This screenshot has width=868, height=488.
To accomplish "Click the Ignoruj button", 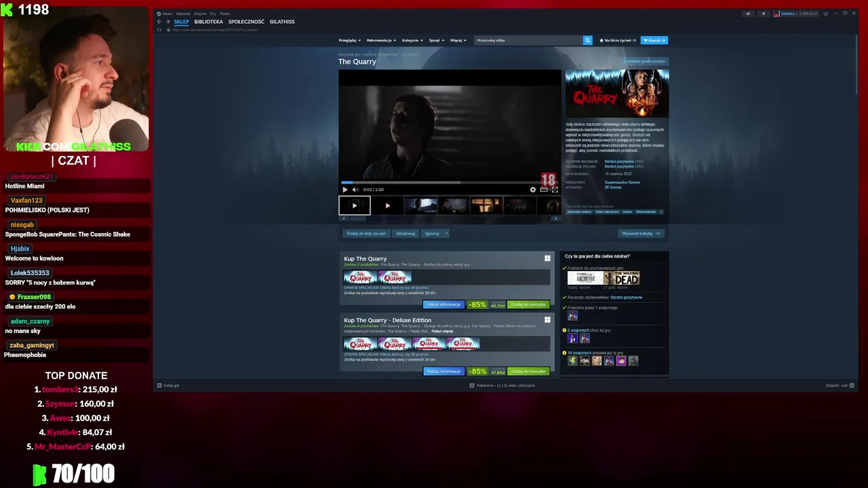I will pos(432,233).
